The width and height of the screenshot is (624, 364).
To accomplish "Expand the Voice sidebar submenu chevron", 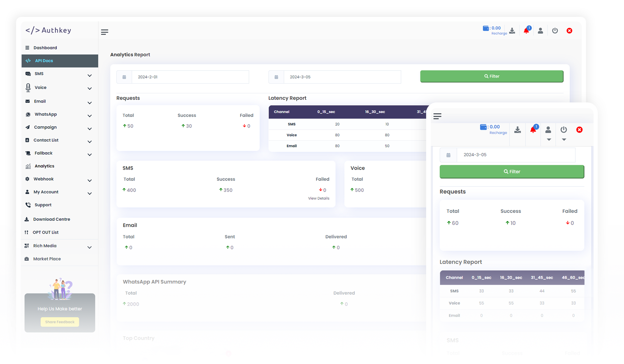I will [90, 89].
